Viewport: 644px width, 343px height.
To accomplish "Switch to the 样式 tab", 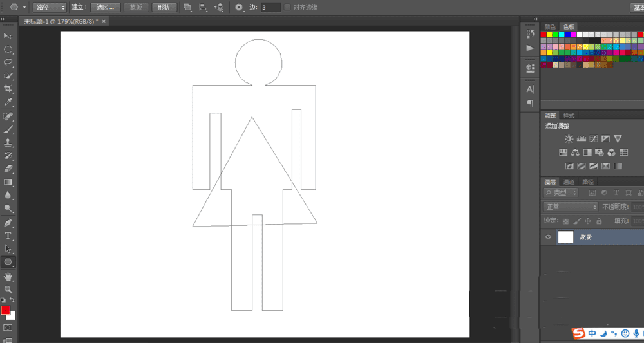I will tap(569, 115).
